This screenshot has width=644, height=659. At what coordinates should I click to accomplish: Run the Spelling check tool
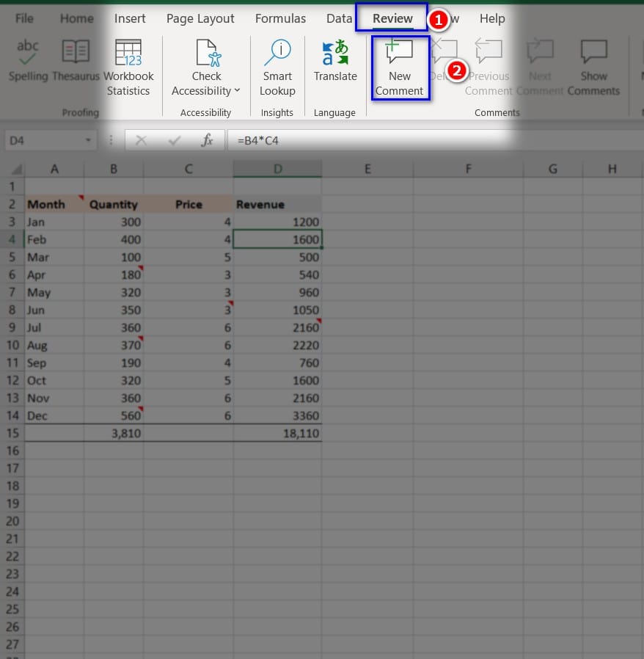(28, 60)
